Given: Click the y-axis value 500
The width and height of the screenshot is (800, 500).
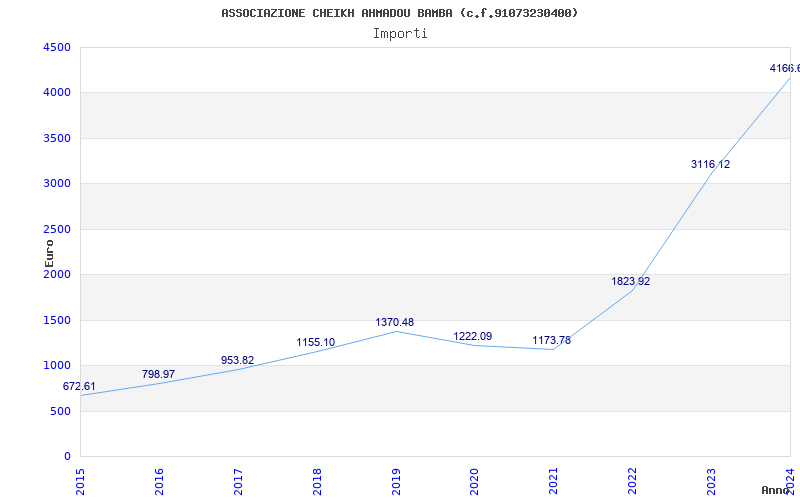Looking at the screenshot, I should click(x=60, y=411).
